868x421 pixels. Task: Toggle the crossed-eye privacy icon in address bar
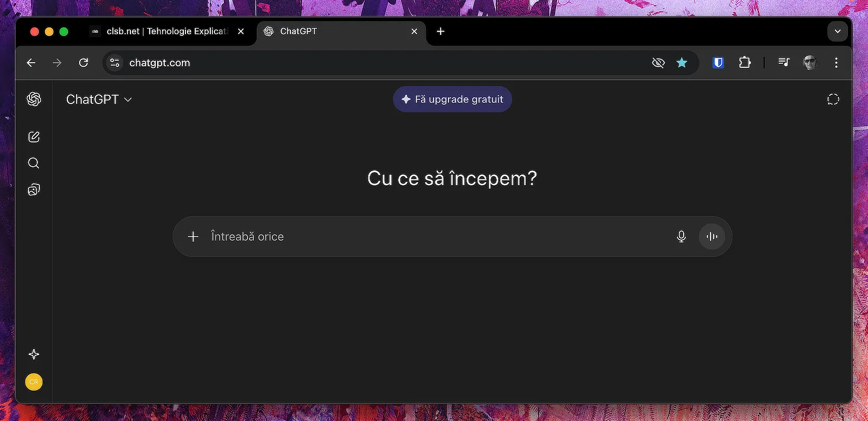[x=658, y=63]
